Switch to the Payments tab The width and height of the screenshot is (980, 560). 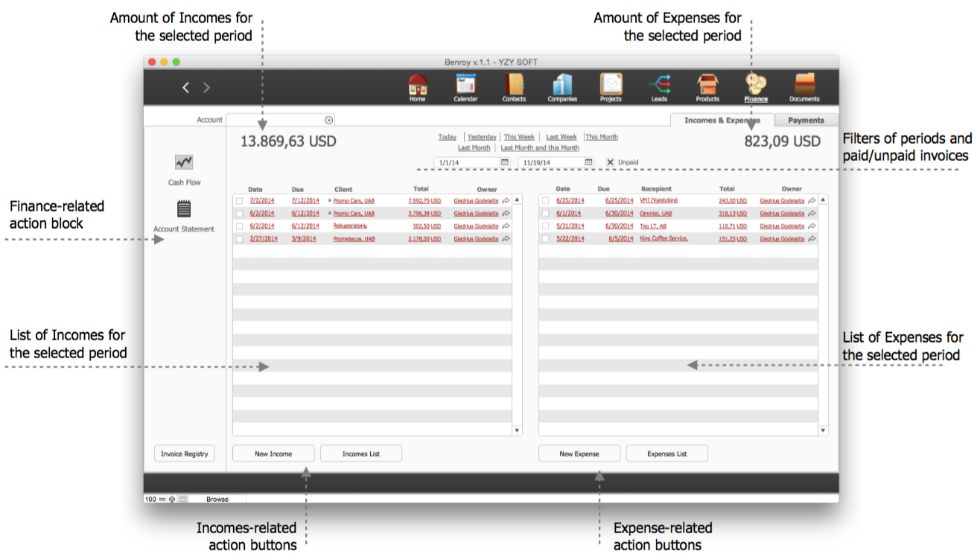[806, 120]
